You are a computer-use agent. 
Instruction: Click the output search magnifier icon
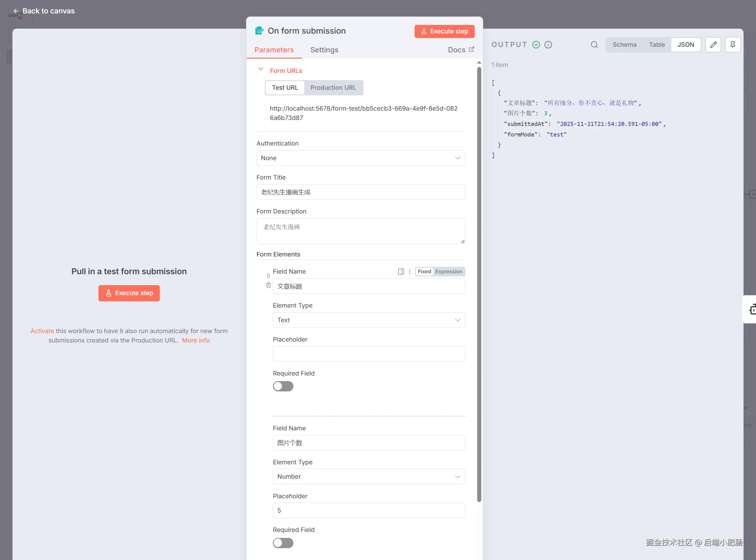(x=594, y=45)
